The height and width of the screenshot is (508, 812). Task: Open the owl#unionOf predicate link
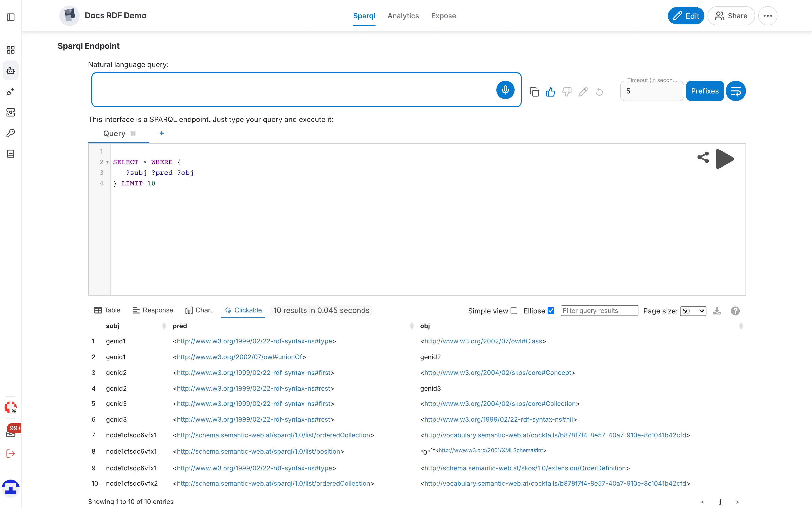coord(239,357)
